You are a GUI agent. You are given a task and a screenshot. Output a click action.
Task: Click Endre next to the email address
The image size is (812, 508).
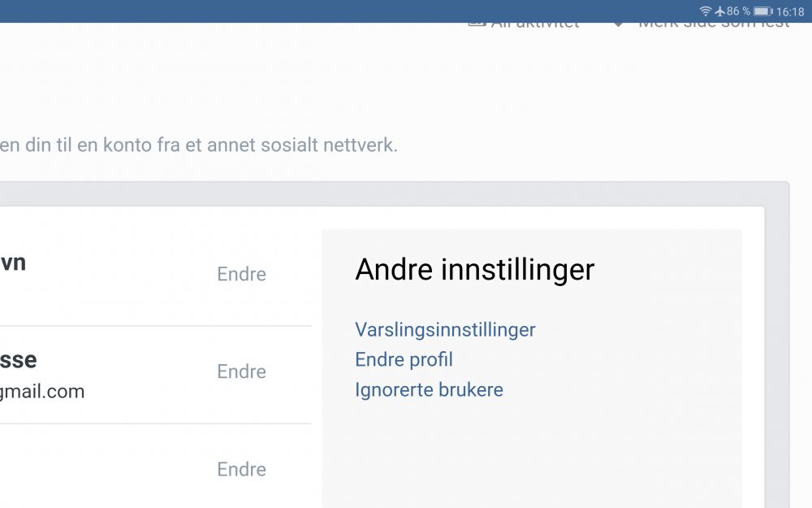point(241,371)
